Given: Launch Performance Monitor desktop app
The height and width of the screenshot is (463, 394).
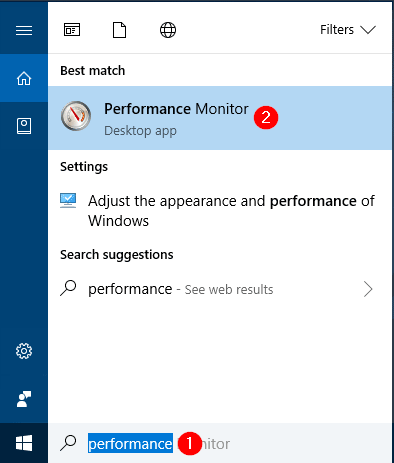Looking at the screenshot, I should click(x=220, y=118).
